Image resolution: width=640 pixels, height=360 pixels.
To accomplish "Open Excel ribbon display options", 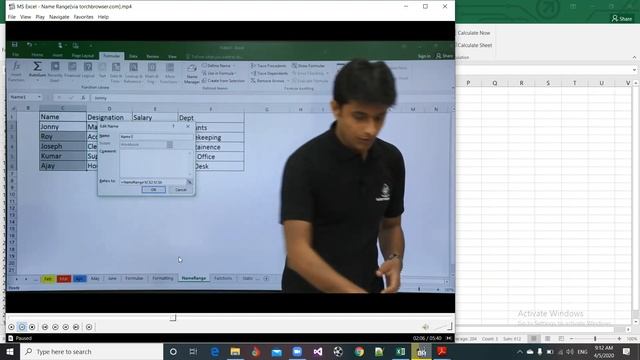I will [573, 6].
